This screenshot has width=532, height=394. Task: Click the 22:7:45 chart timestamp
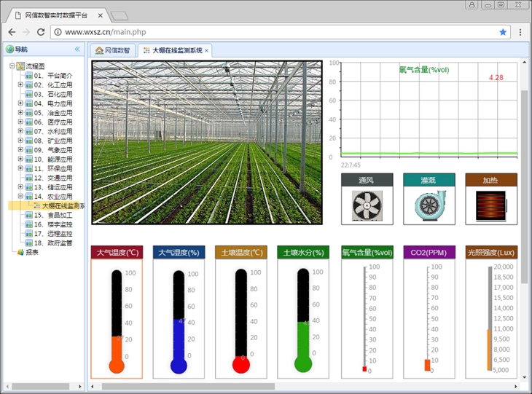point(351,165)
